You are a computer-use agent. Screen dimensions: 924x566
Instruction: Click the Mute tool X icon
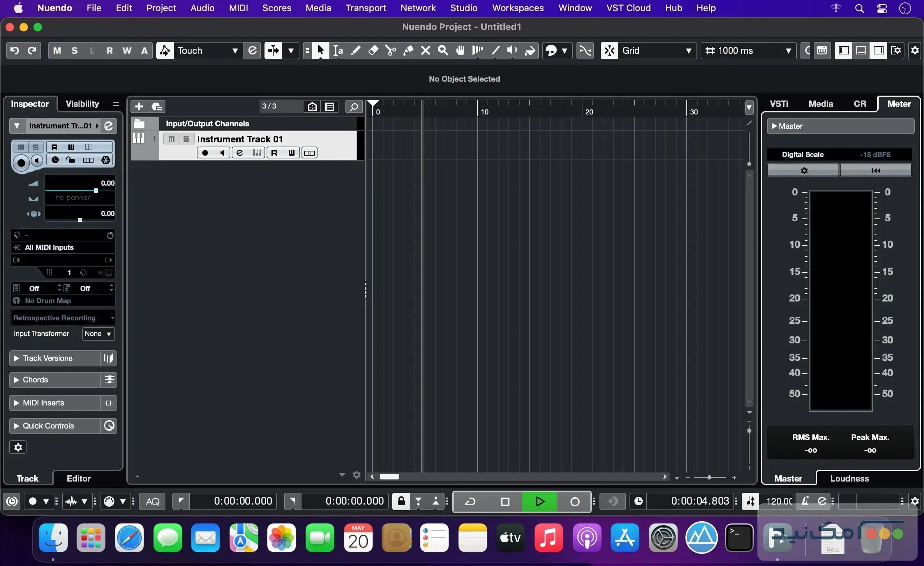[425, 51]
